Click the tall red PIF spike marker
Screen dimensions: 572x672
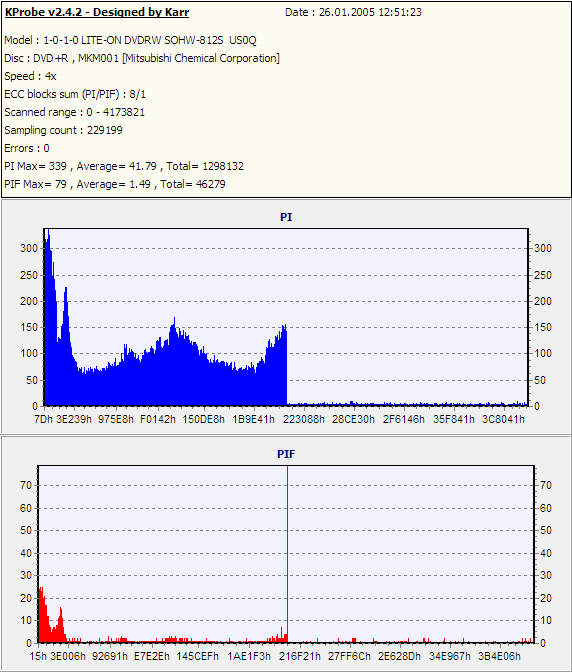(x=287, y=554)
